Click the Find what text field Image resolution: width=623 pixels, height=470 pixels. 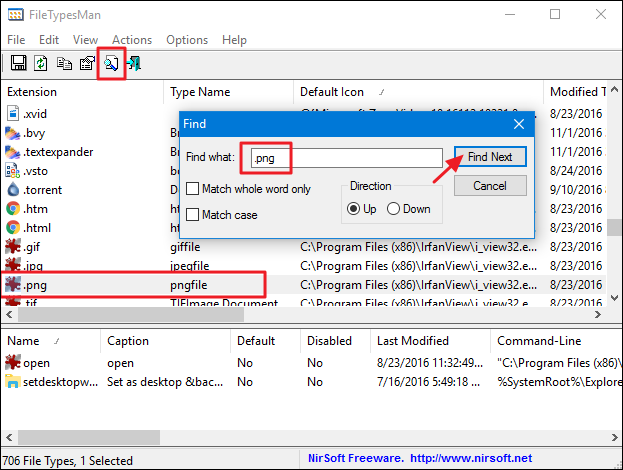click(x=346, y=158)
